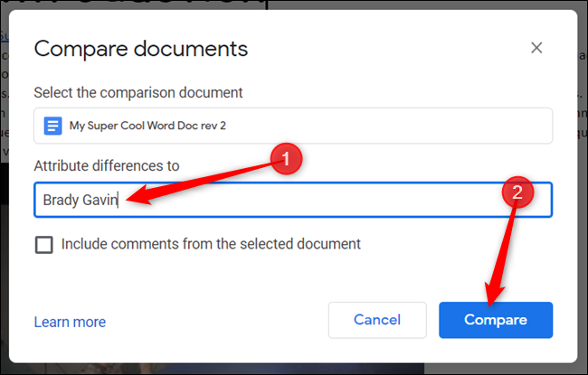The image size is (588, 375).
Task: Click the 'Compare documents' dialog title
Action: (141, 49)
